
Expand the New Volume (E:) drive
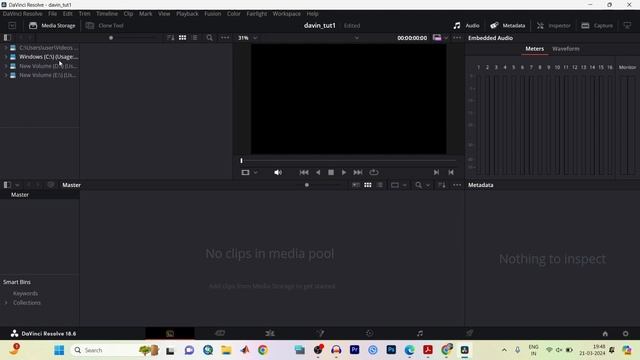(6, 75)
